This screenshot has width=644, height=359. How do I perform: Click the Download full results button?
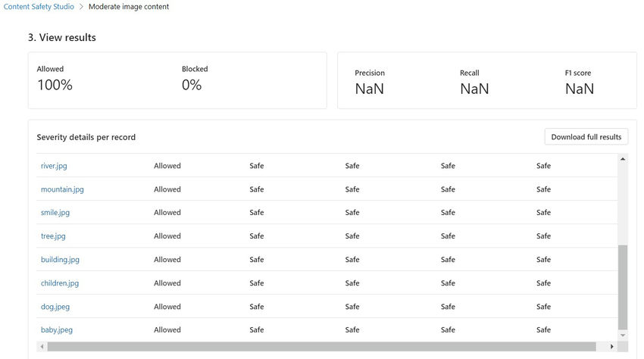click(586, 137)
